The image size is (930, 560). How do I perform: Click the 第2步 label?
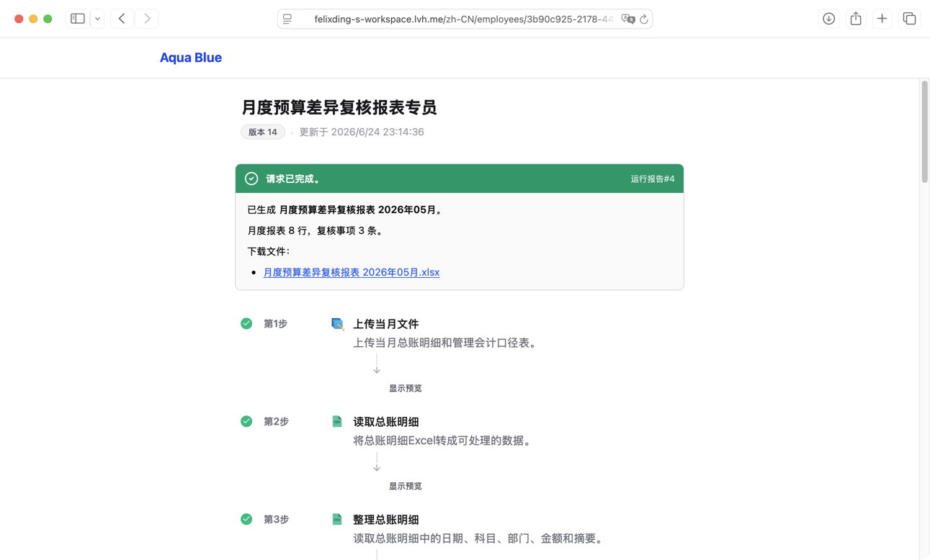276,422
